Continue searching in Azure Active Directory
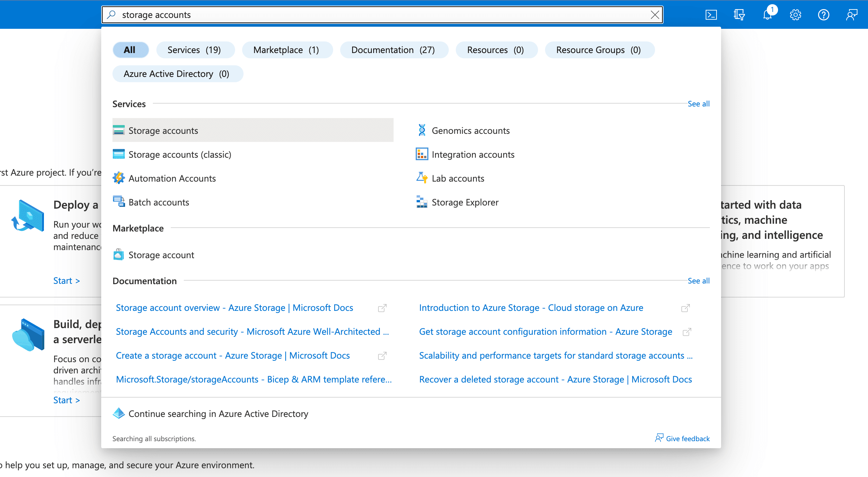 (218, 414)
